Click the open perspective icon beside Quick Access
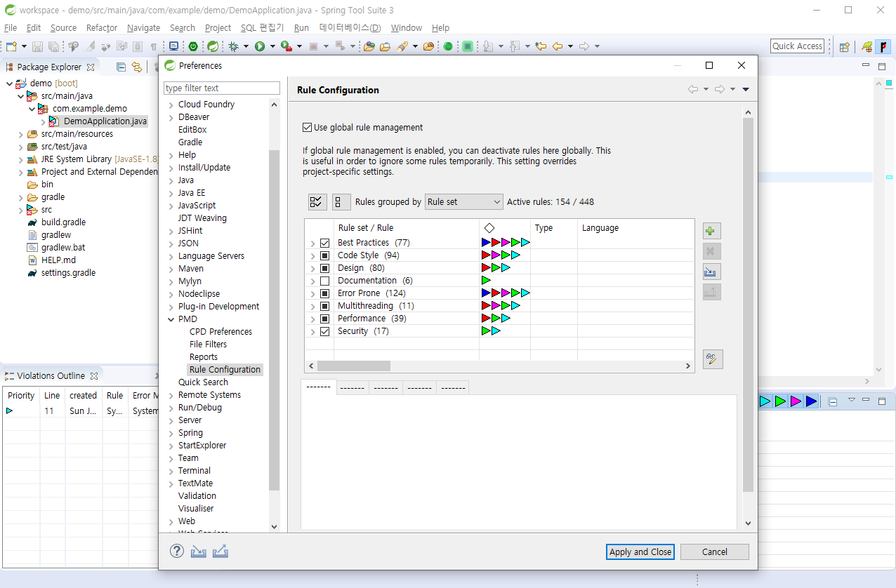This screenshot has height=588, width=896. 845,46
